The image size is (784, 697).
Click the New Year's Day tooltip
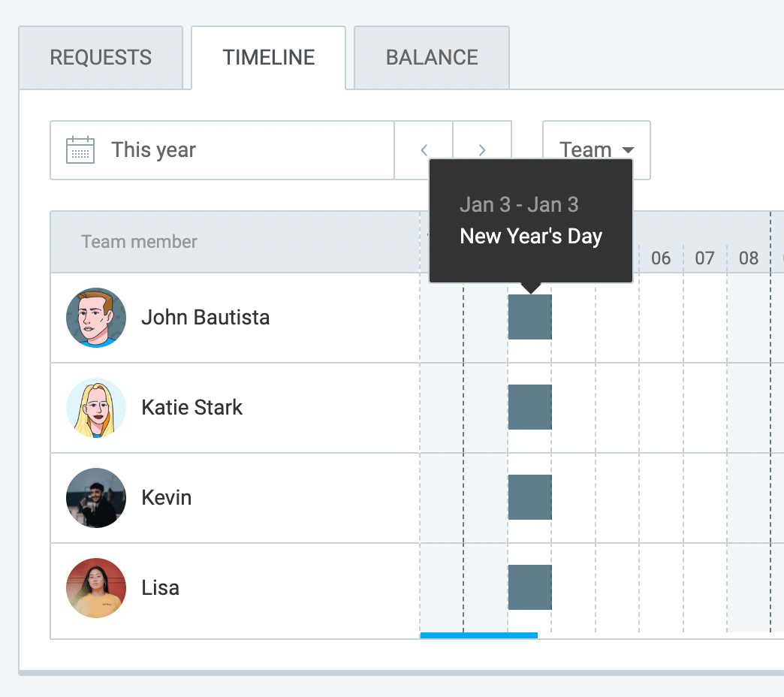(531, 220)
